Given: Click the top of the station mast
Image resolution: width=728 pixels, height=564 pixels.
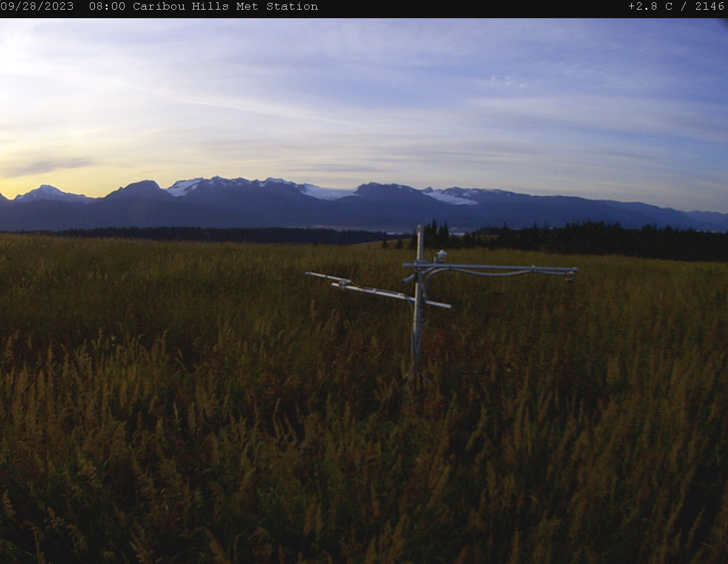Looking at the screenshot, I should click(420, 229).
